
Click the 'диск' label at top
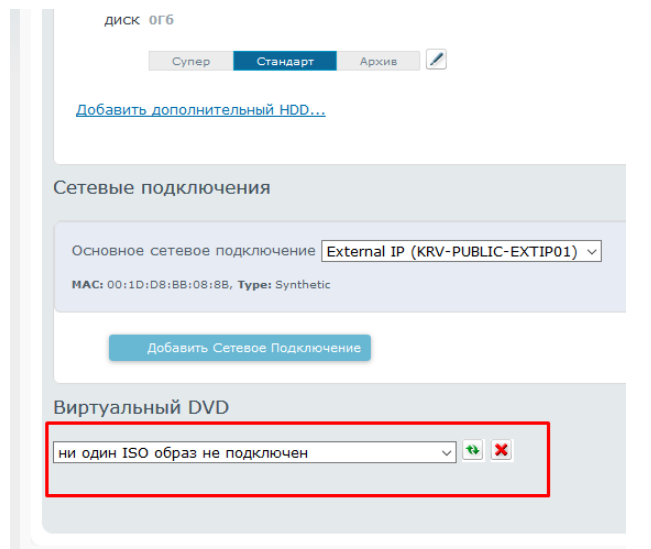click(x=122, y=20)
